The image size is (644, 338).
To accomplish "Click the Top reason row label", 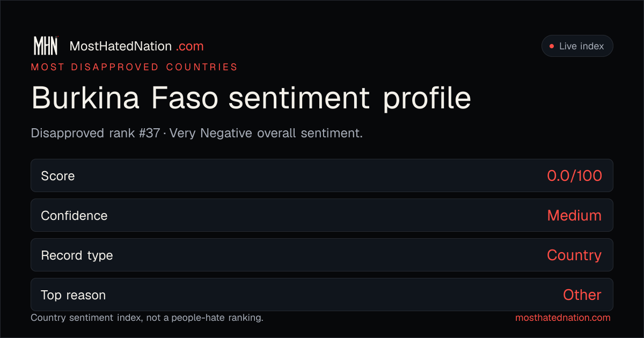I will (73, 295).
